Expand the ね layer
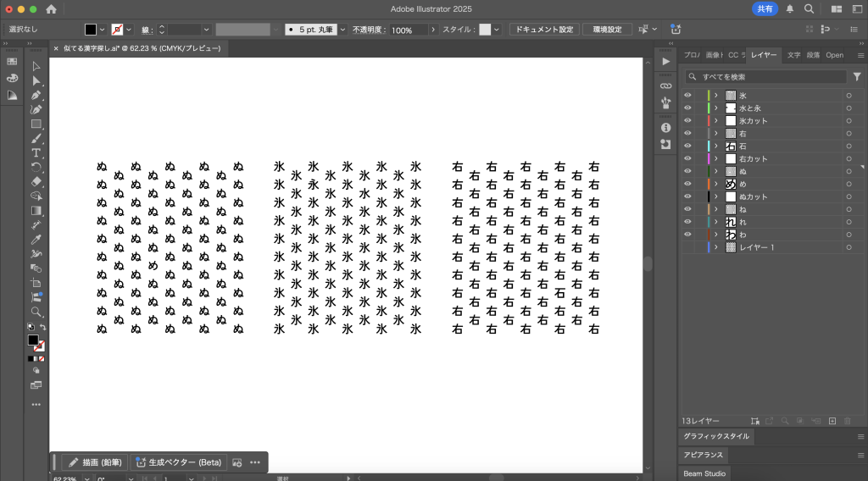Screen dimensions: 868x481 coord(715,209)
